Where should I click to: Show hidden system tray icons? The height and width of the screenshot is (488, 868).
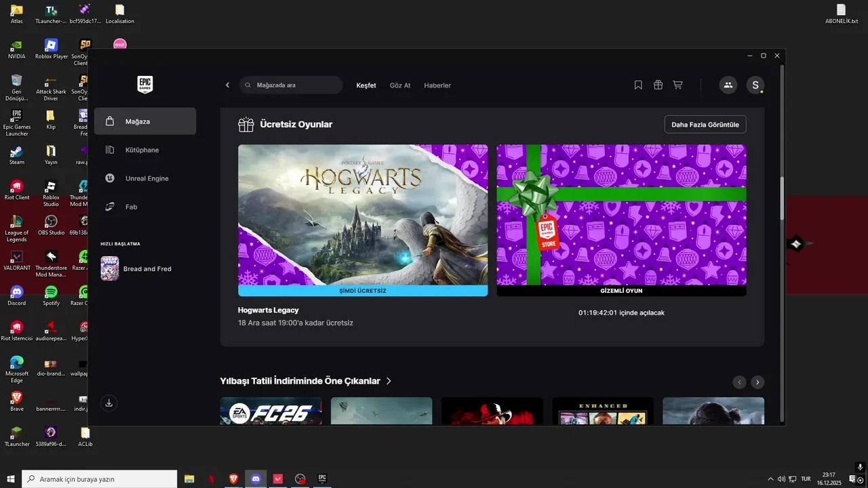(770, 479)
